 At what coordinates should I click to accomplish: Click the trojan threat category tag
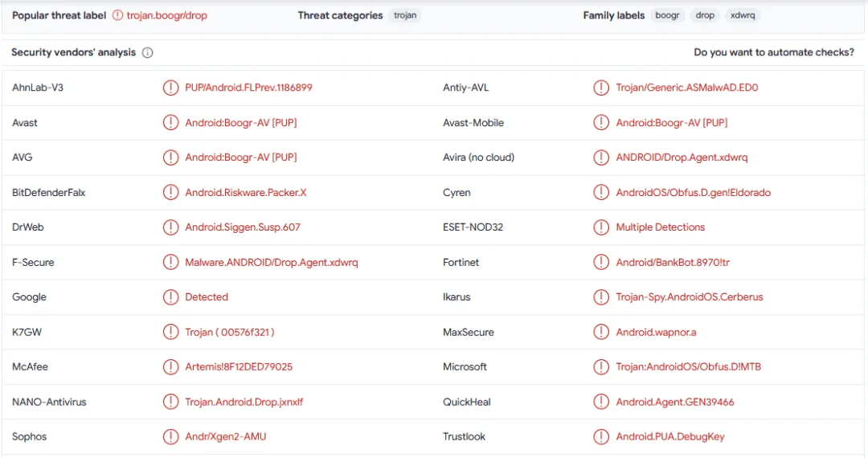click(x=405, y=15)
